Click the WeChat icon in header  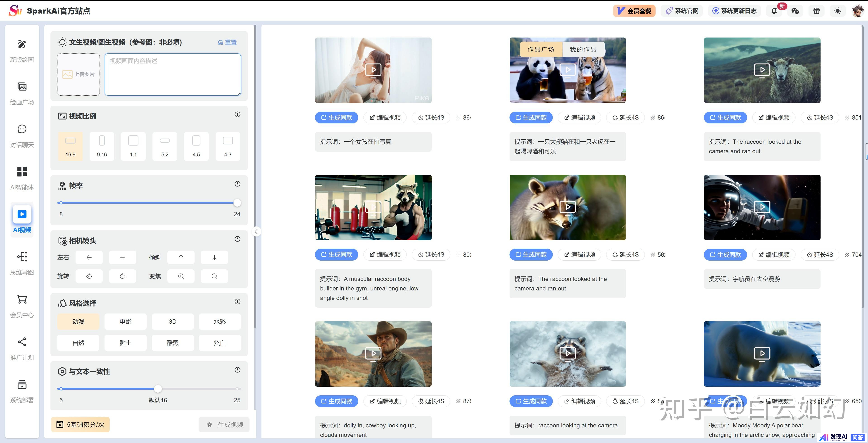click(795, 11)
